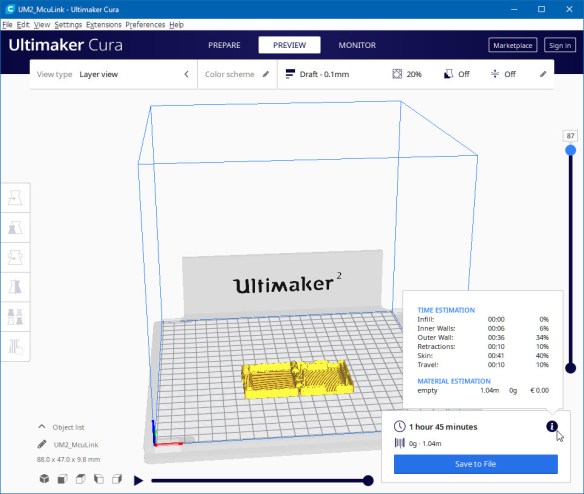Viewport: 584px width, 494px height.
Task: Click the simulation path slider handle
Action: click(x=368, y=481)
